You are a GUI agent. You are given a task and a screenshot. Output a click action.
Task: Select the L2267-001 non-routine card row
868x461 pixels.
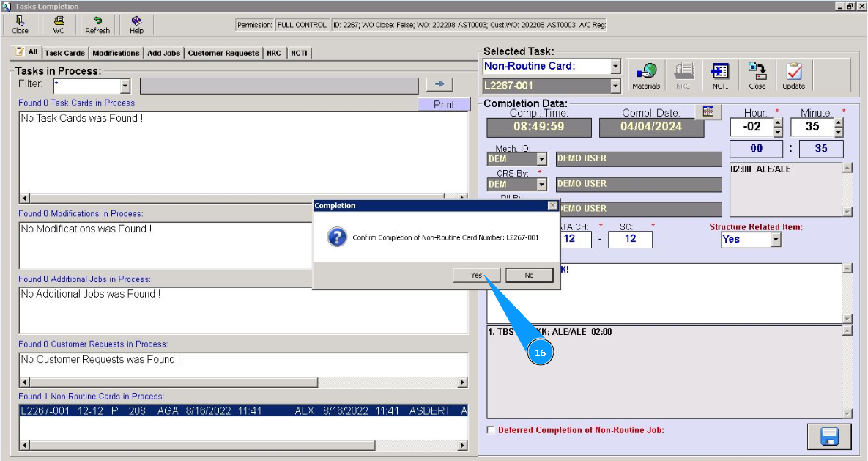[244, 411]
